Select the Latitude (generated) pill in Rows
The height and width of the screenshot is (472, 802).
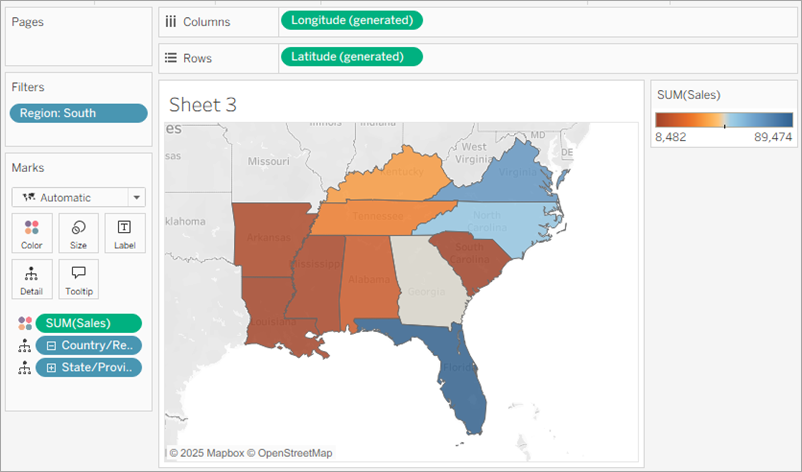pyautogui.click(x=352, y=56)
